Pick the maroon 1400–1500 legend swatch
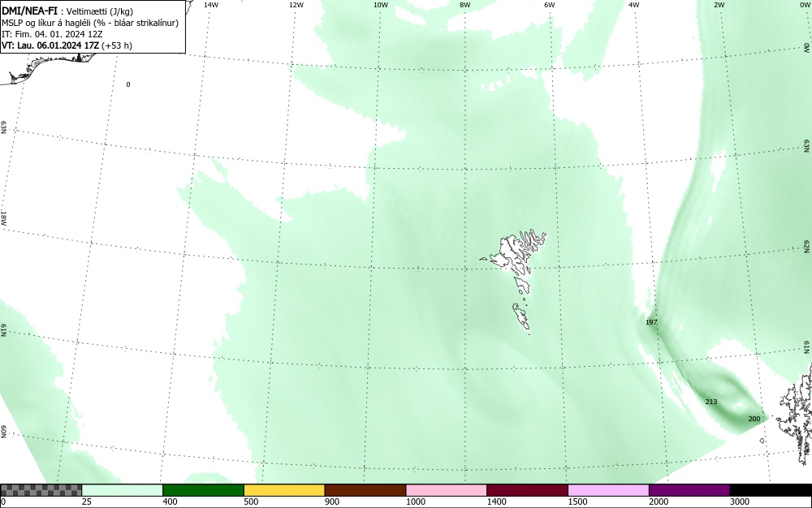Image resolution: width=812 pixels, height=508 pixels. [527, 490]
